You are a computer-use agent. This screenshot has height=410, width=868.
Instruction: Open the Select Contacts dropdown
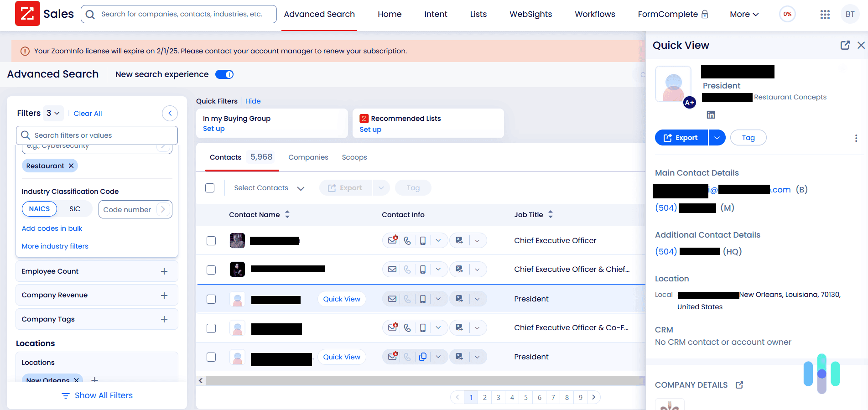(x=269, y=188)
